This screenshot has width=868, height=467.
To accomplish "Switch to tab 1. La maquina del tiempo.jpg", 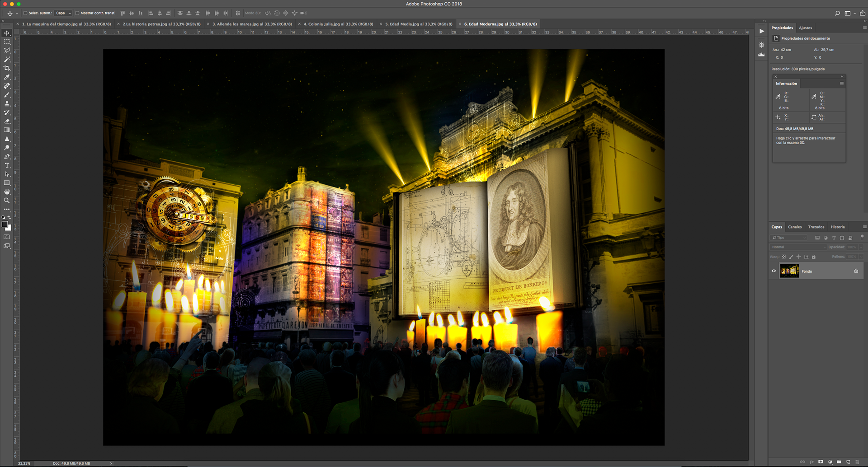I will click(x=66, y=24).
